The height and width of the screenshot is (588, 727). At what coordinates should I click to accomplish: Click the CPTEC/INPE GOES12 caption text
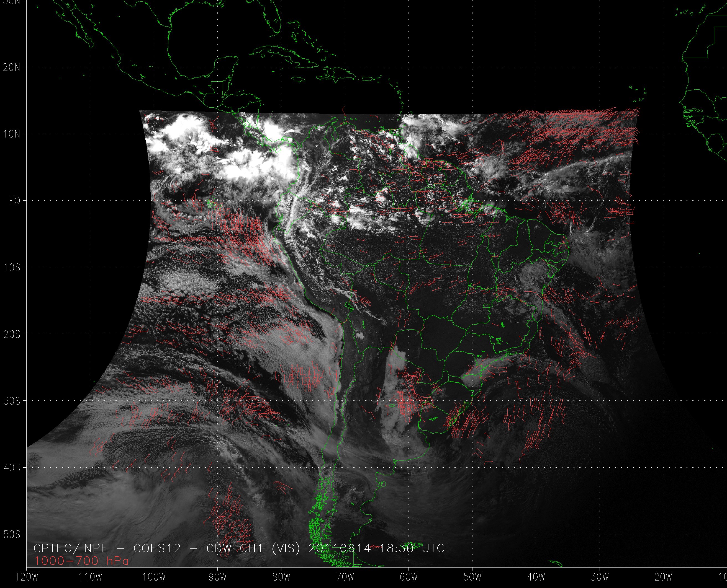tap(239, 548)
